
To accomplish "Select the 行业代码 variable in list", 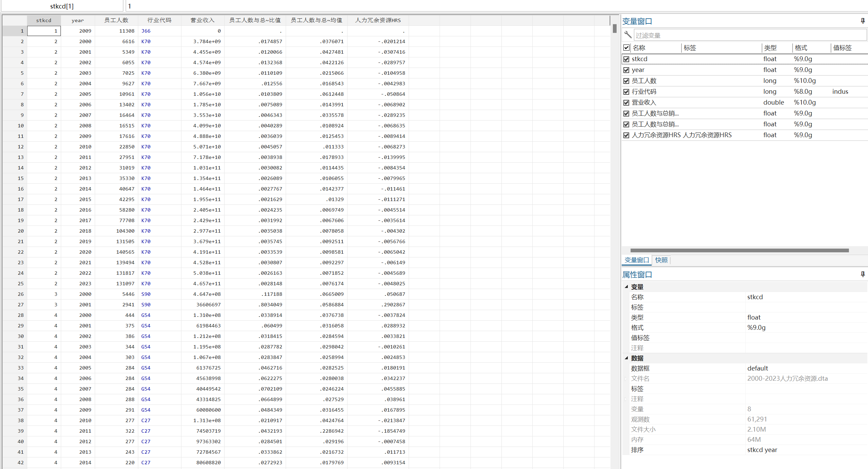I will [x=644, y=92].
